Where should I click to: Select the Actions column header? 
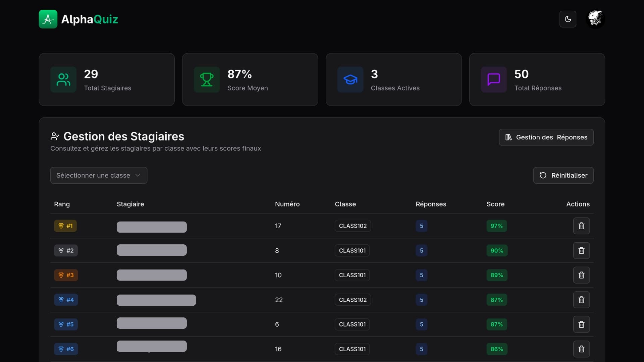pyautogui.click(x=578, y=204)
